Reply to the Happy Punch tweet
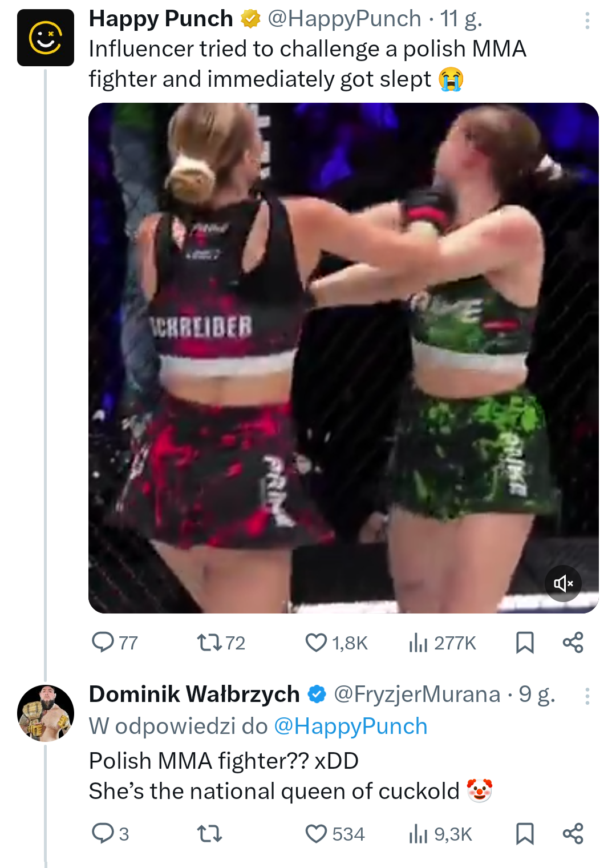 point(103,642)
